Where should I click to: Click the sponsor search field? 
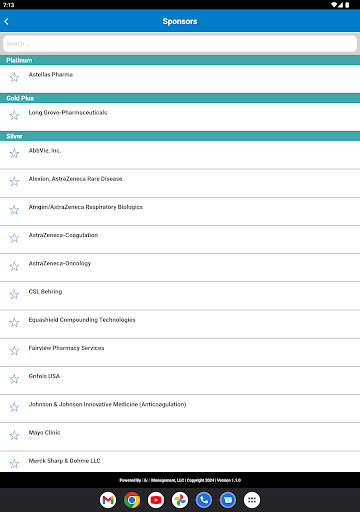[180, 44]
